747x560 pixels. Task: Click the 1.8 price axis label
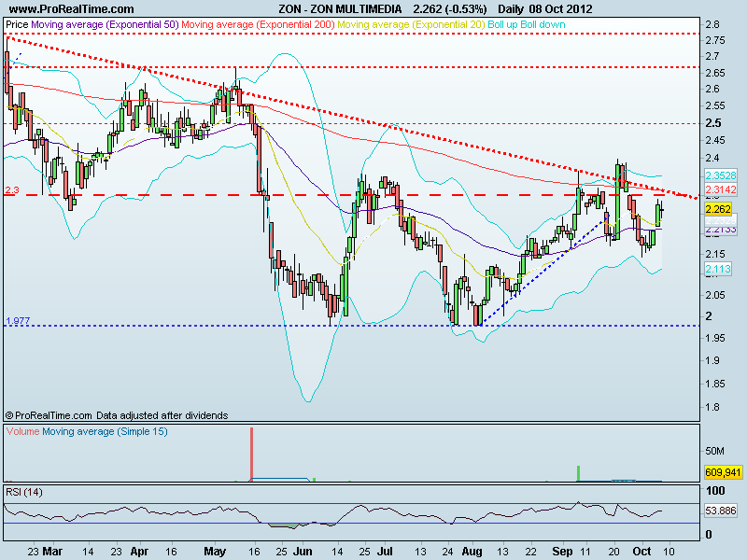[x=712, y=407]
